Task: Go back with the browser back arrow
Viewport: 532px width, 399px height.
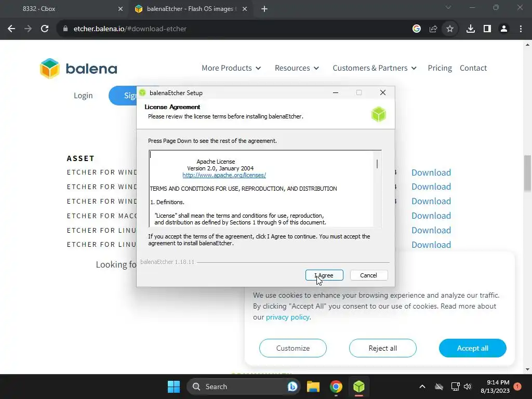Action: click(x=11, y=29)
